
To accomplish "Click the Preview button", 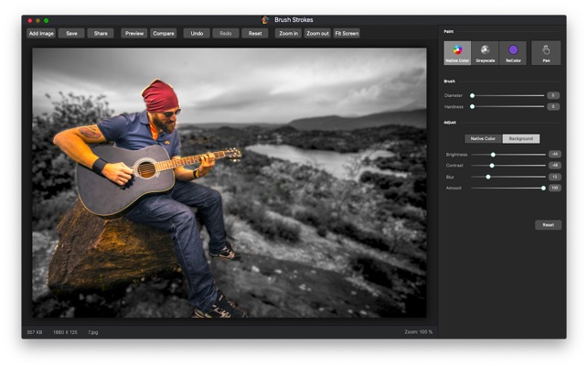I will coord(134,33).
